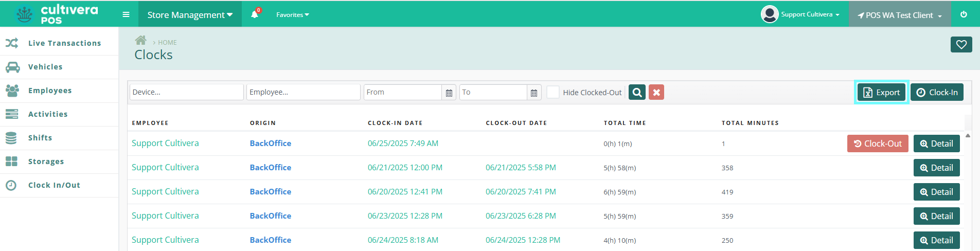980x251 pixels.
Task: Click clock-in date 06/23/2025 12:28 PM
Action: [x=405, y=216]
